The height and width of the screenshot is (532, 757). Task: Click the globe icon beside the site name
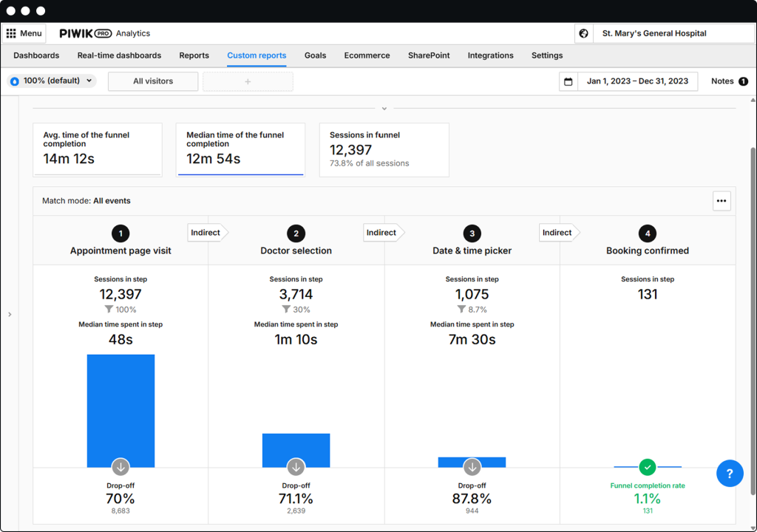(x=584, y=33)
